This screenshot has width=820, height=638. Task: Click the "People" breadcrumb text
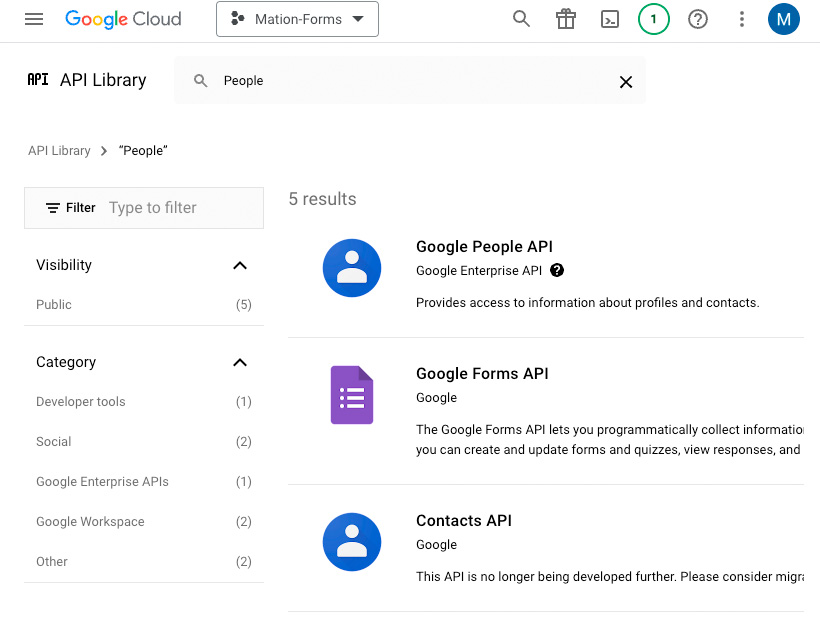pyautogui.click(x=143, y=151)
